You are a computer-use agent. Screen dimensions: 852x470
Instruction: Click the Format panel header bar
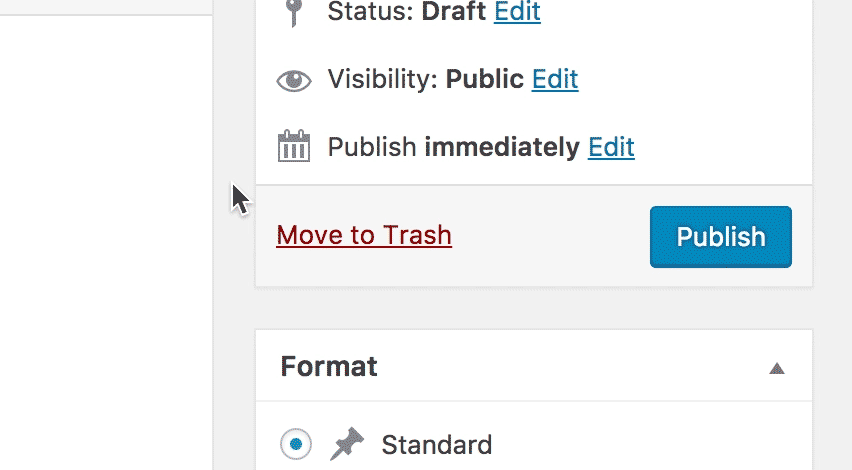(x=534, y=366)
